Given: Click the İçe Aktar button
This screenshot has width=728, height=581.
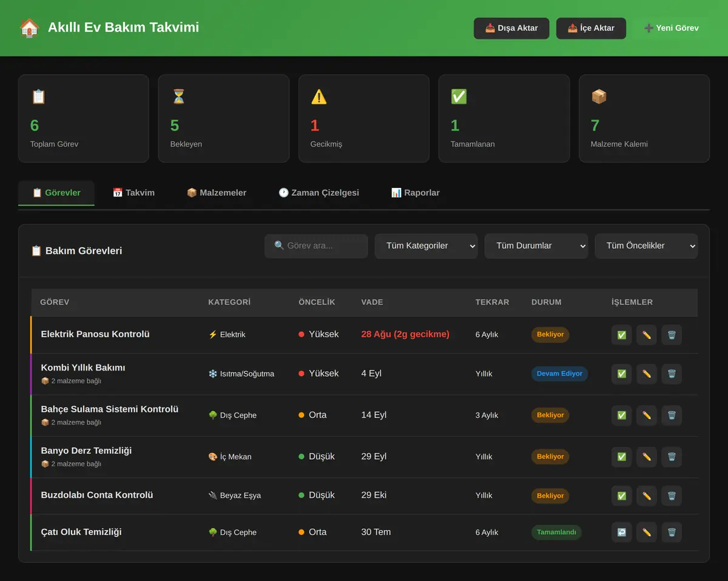Looking at the screenshot, I should click(x=591, y=29).
